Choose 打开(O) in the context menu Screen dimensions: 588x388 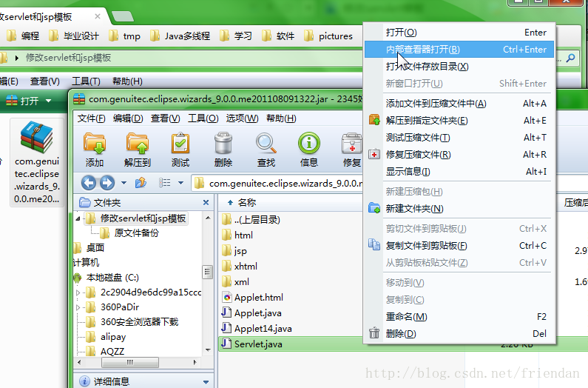click(x=459, y=33)
